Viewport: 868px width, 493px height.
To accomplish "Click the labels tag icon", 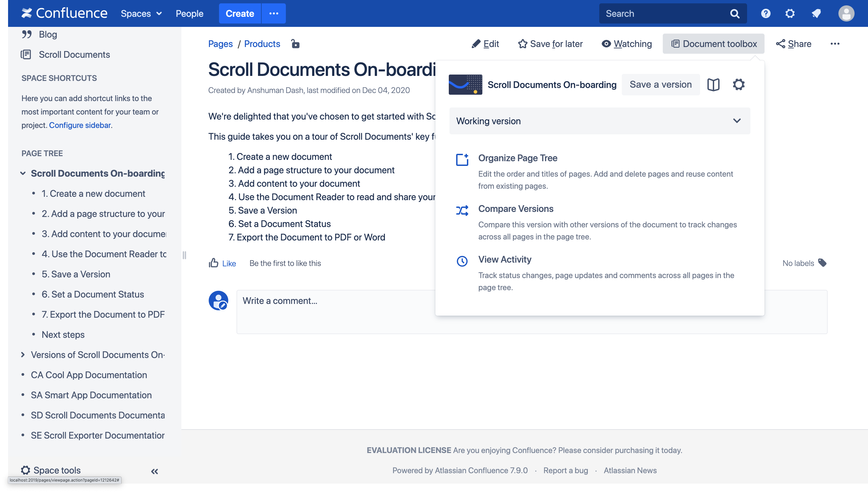I will (822, 263).
